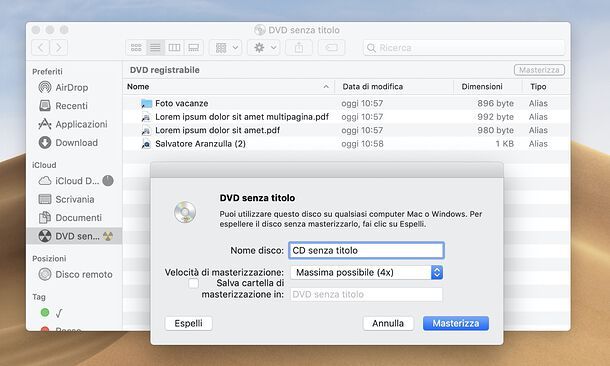Click the masterizzazione speed dropdown stepper arrows
Viewport: 610px width, 366px height.
[437, 272]
